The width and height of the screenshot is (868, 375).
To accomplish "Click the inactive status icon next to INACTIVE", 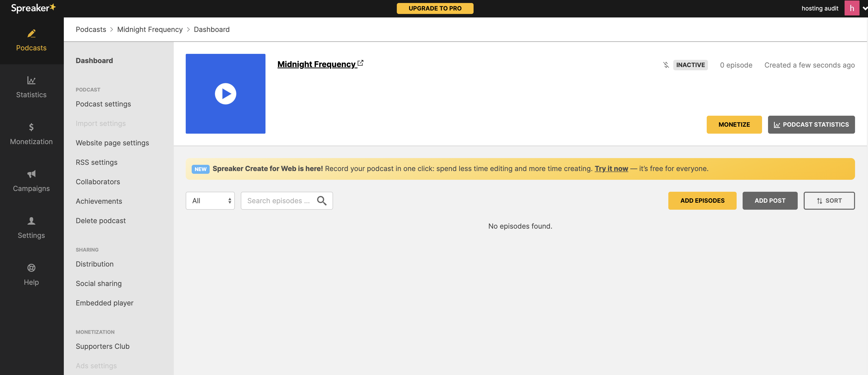I will click(x=666, y=65).
